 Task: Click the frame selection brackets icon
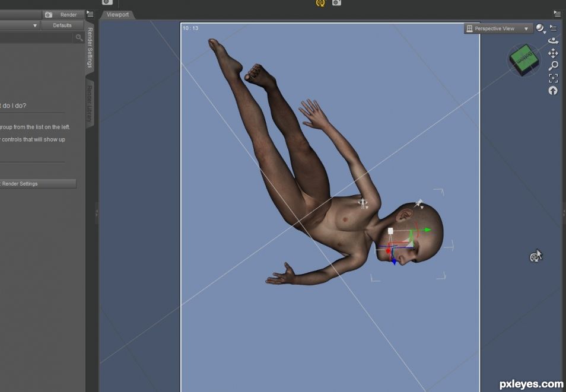tap(553, 78)
